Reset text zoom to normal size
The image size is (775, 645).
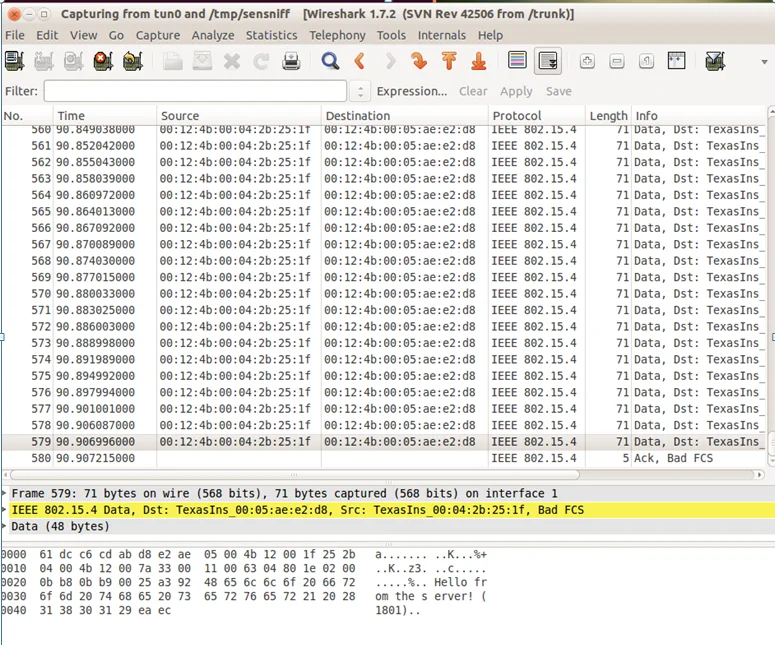pyautogui.click(x=646, y=61)
